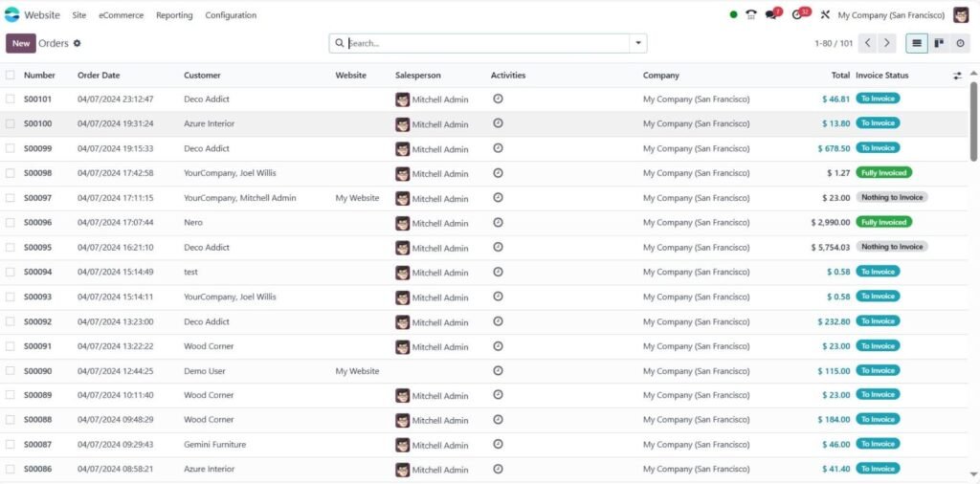Open the eCommerce menu
980x484 pixels.
(122, 15)
